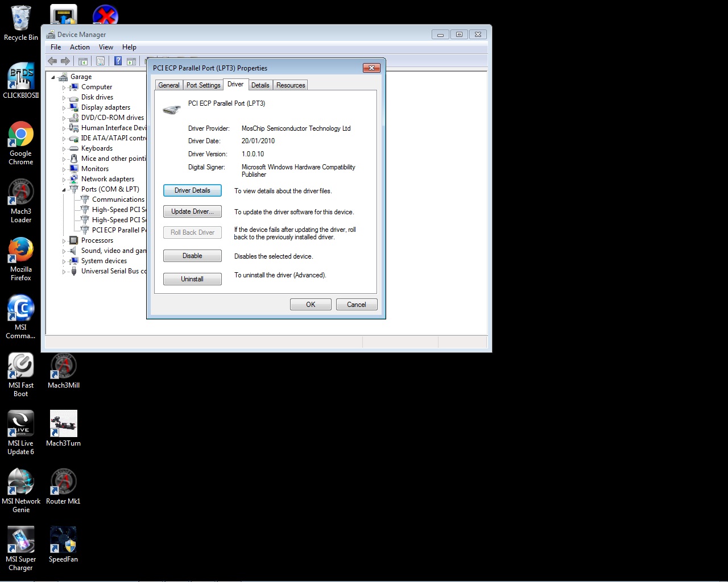Expand the Display adapters tree node
The height and width of the screenshot is (582, 728).
click(64, 108)
